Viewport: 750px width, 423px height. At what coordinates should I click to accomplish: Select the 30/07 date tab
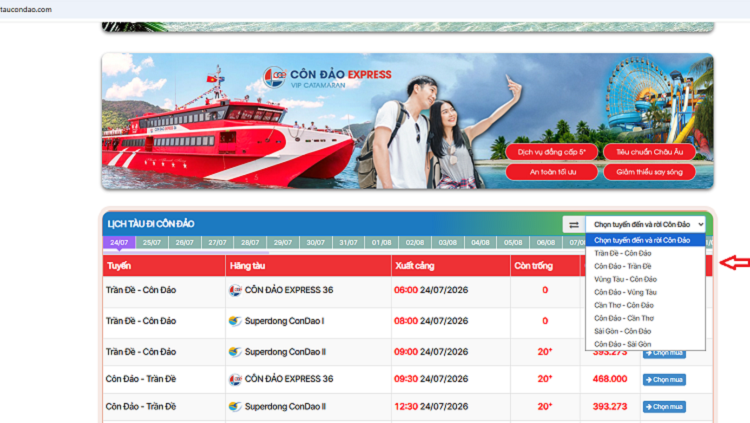[316, 243]
